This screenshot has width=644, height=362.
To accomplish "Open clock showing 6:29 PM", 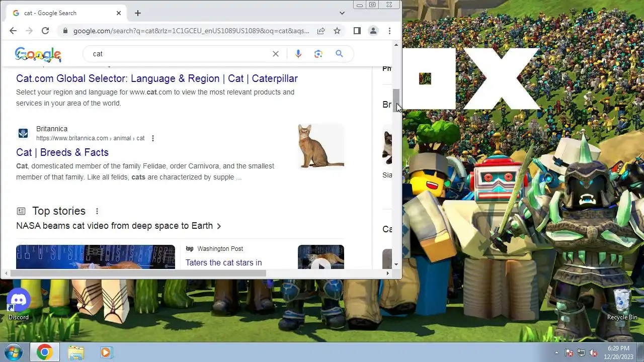I will pyautogui.click(x=618, y=352).
